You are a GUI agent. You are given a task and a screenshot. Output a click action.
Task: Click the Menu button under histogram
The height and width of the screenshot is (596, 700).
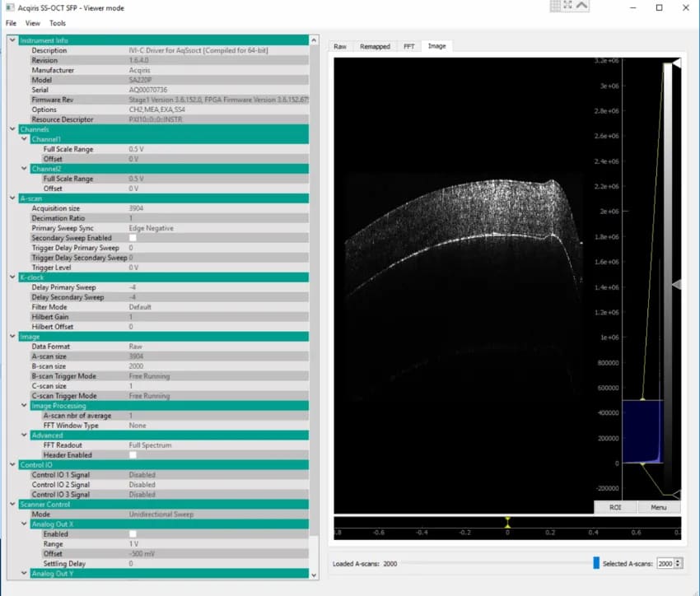pos(659,507)
